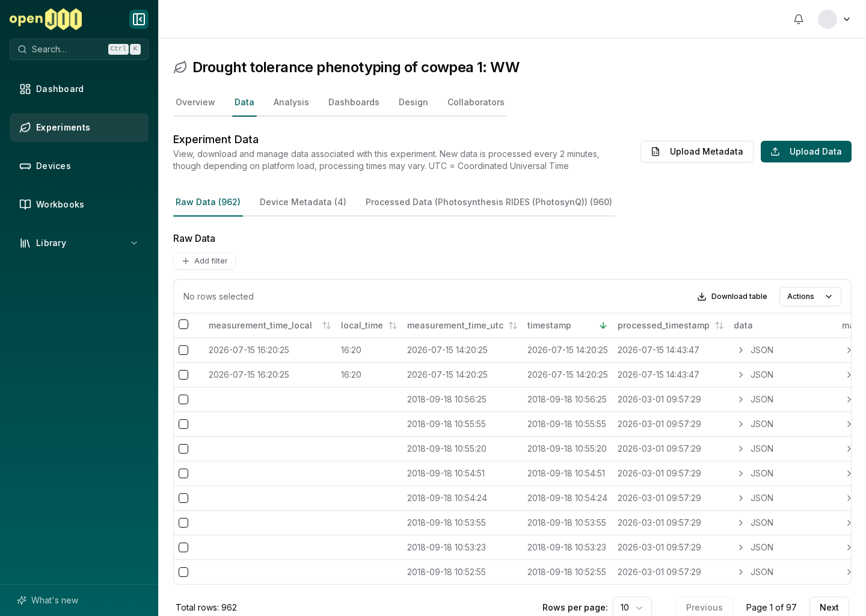Click Download table

click(732, 297)
